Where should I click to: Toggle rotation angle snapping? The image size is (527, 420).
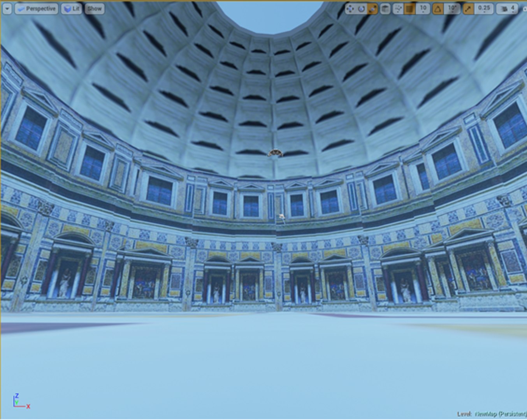click(x=437, y=9)
